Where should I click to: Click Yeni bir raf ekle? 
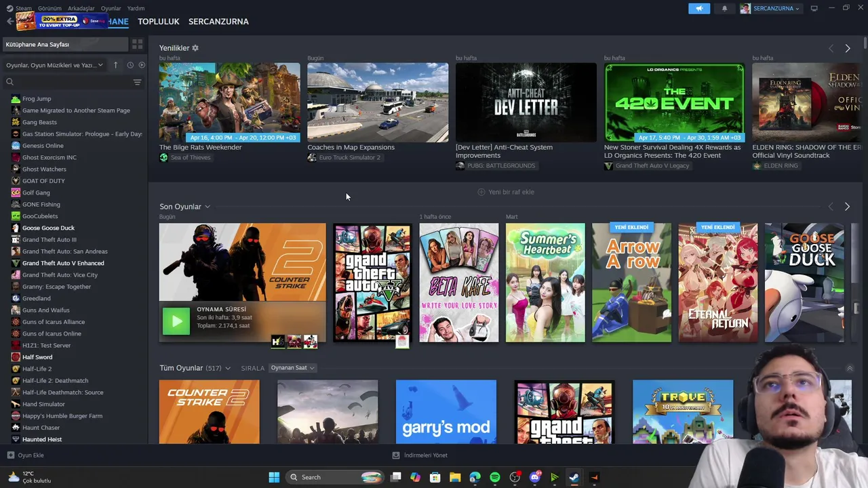point(506,192)
